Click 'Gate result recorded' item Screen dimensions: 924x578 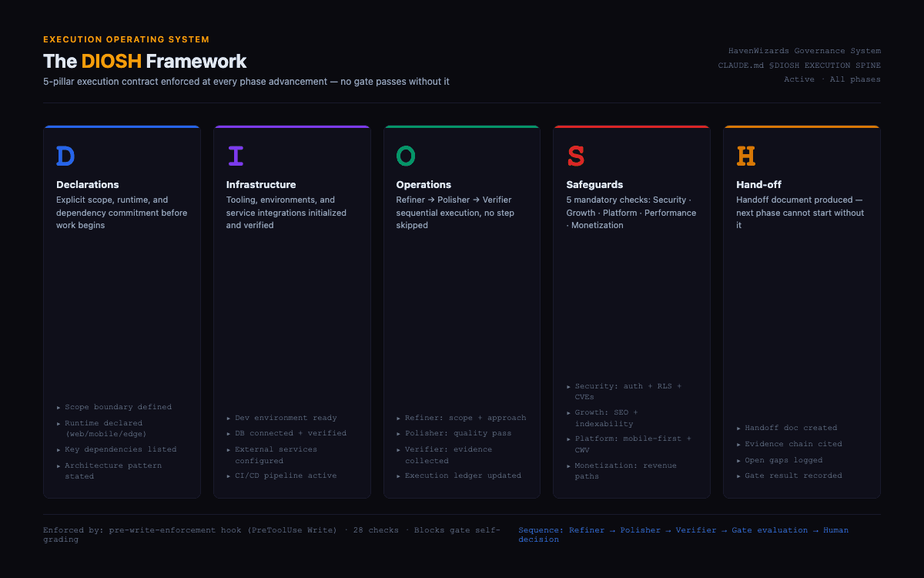point(789,476)
